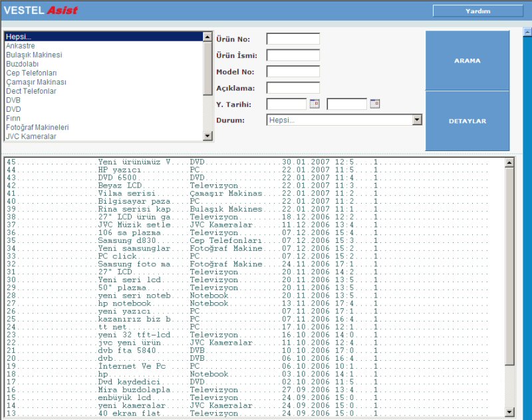Select Fotoğraf Makineleri category

pyautogui.click(x=104, y=127)
